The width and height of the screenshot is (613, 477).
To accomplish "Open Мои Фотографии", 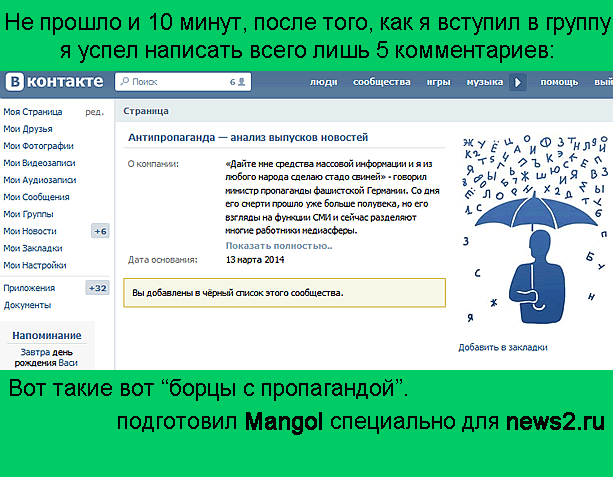I will click(38, 146).
